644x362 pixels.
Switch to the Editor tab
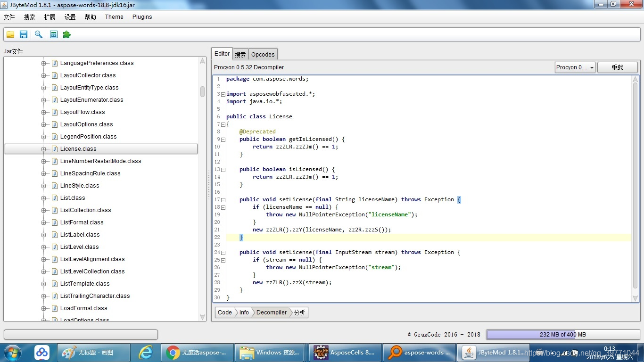point(222,54)
